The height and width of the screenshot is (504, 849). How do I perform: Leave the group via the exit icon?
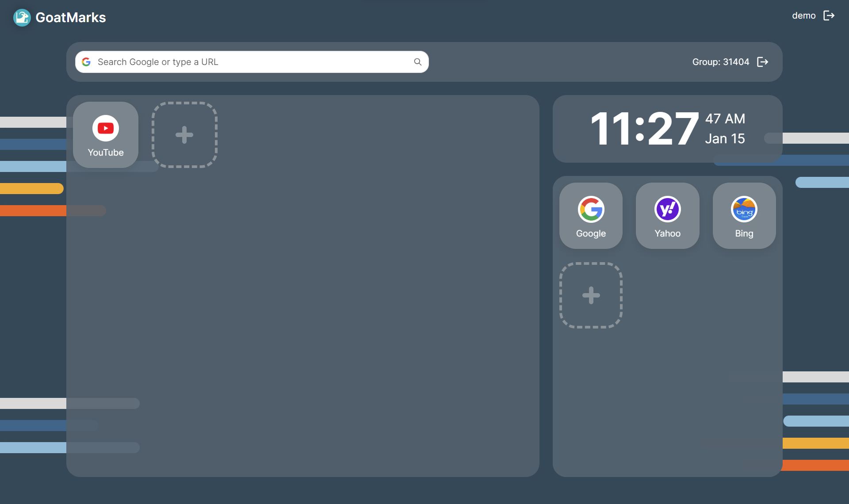(x=763, y=62)
